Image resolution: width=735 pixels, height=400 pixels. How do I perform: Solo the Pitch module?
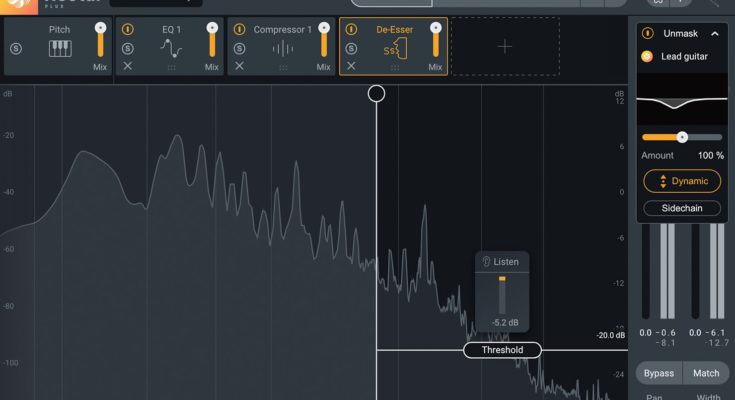click(x=15, y=48)
